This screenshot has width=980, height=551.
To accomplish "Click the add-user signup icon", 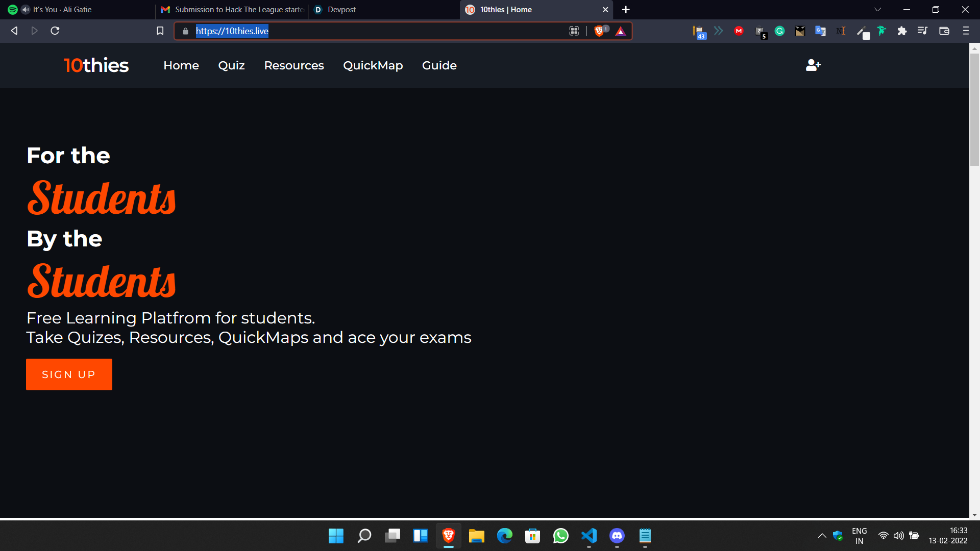I will click(813, 65).
